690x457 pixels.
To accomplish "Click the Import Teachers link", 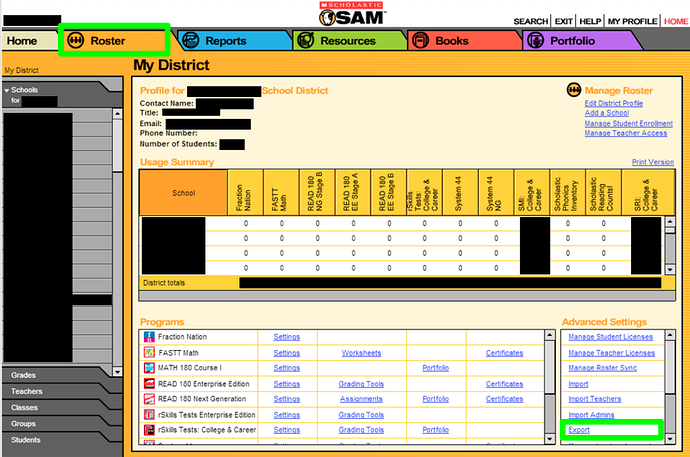I will [x=595, y=399].
